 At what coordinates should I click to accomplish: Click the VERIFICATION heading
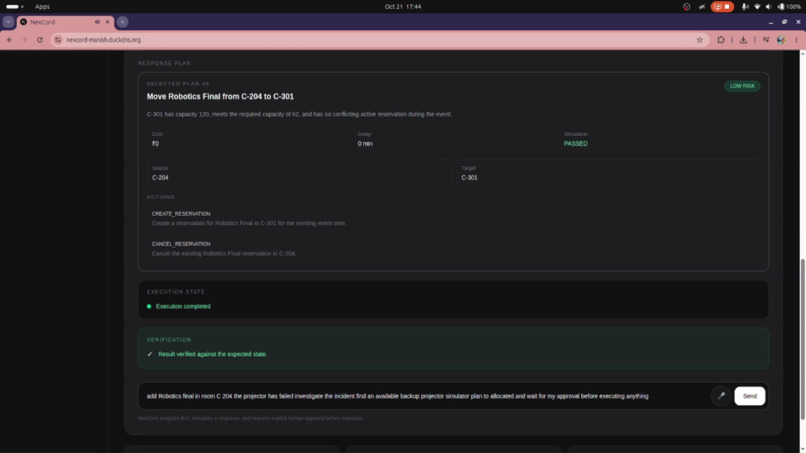tap(169, 340)
